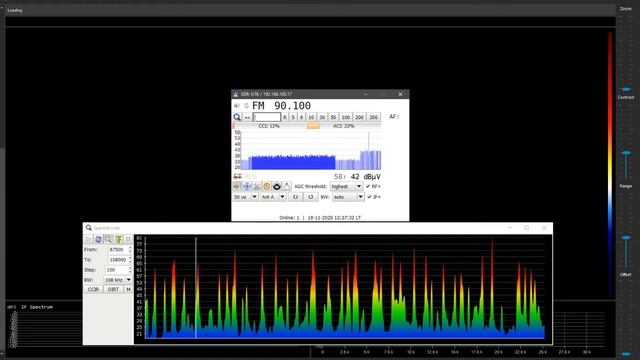Click first icon in XDR-GTK bottom toolbar
640x360 pixels.
click(237, 187)
